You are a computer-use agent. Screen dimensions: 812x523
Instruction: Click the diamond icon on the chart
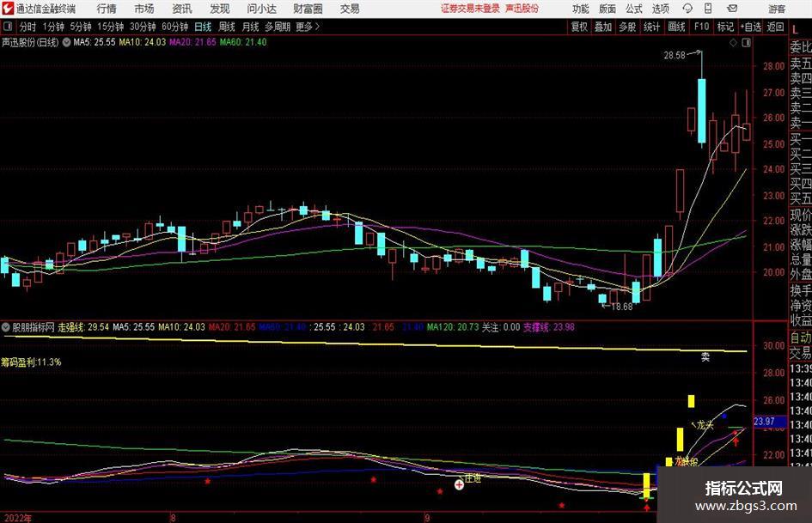(733, 43)
